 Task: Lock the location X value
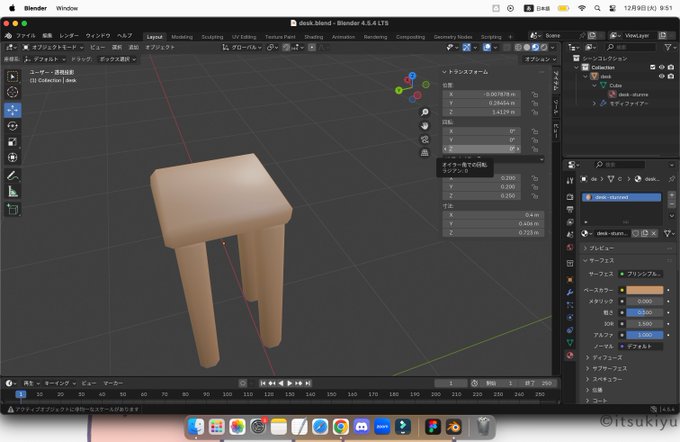click(x=535, y=94)
